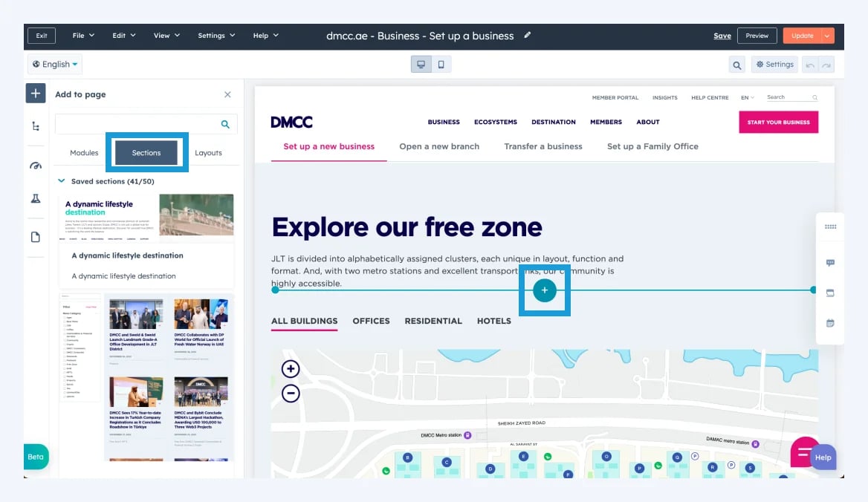Select Set up a Family Office tab
The image size is (868, 502).
(x=652, y=146)
